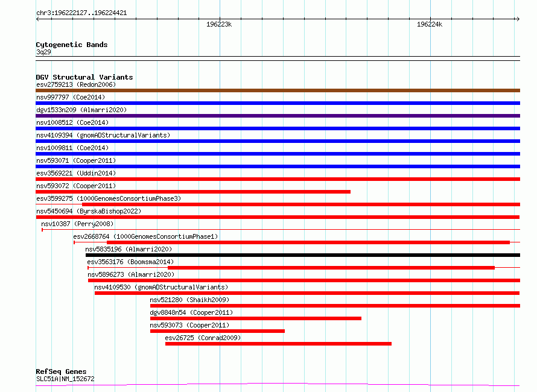
Task: Click the 196224k ruler position label
Action: [430, 24]
